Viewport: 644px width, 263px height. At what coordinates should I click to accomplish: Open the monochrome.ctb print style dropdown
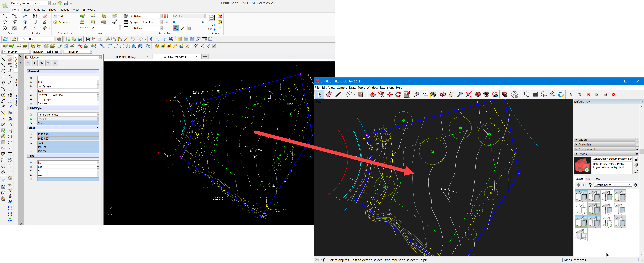98,115
